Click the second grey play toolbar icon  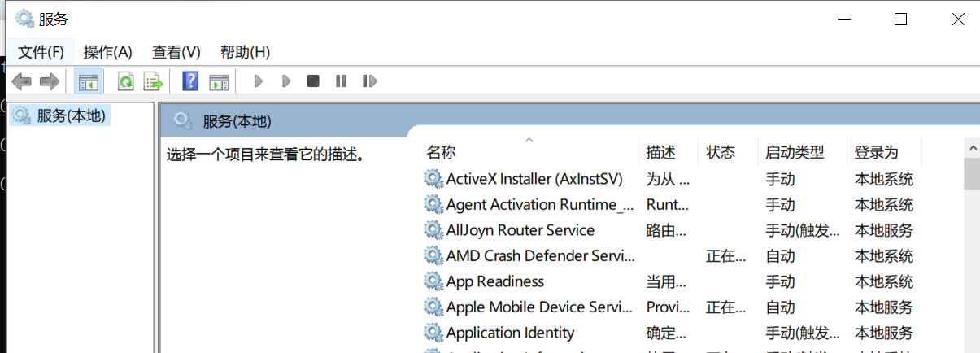pyautogui.click(x=286, y=81)
